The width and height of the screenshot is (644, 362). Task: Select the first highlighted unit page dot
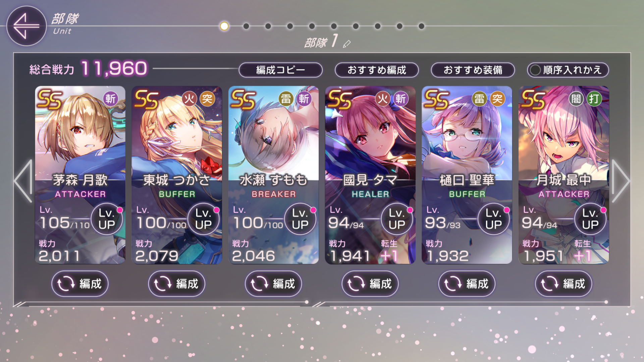(x=224, y=26)
